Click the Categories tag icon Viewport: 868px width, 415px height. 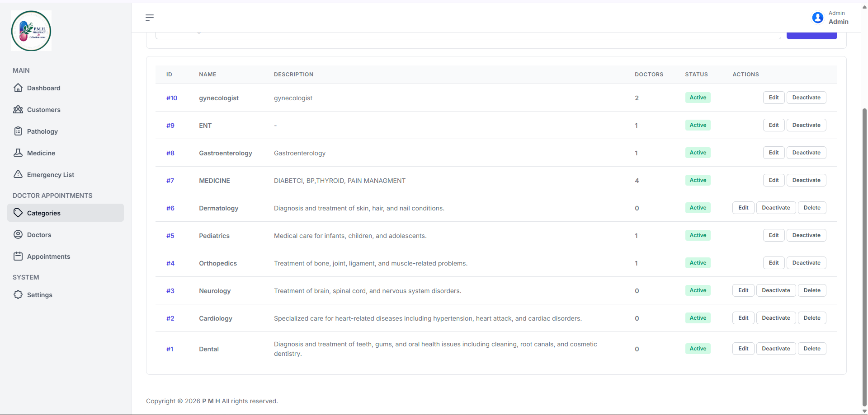(18, 213)
